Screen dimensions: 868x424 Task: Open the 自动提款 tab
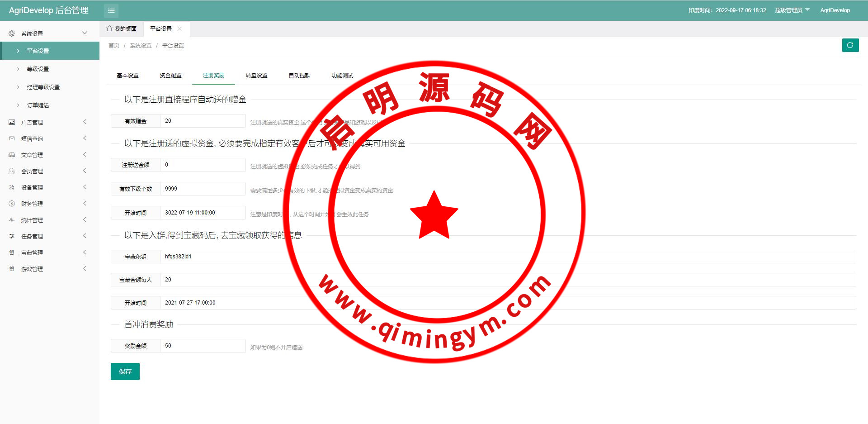[299, 76]
